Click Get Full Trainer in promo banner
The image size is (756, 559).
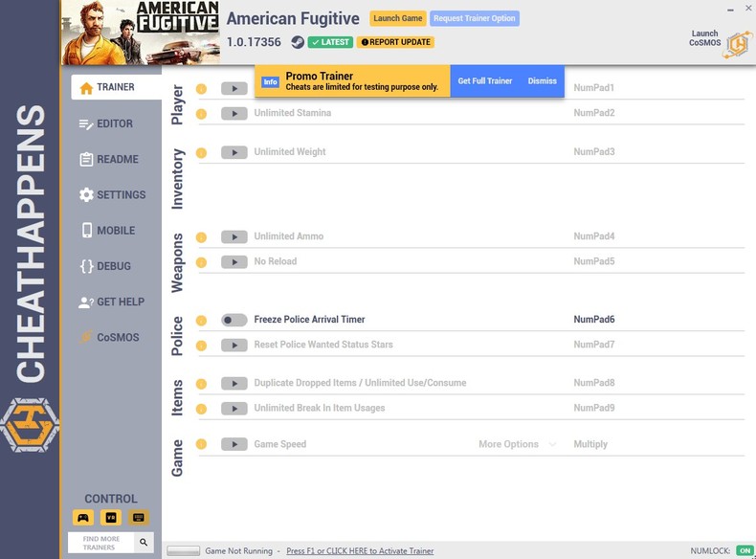click(x=485, y=81)
